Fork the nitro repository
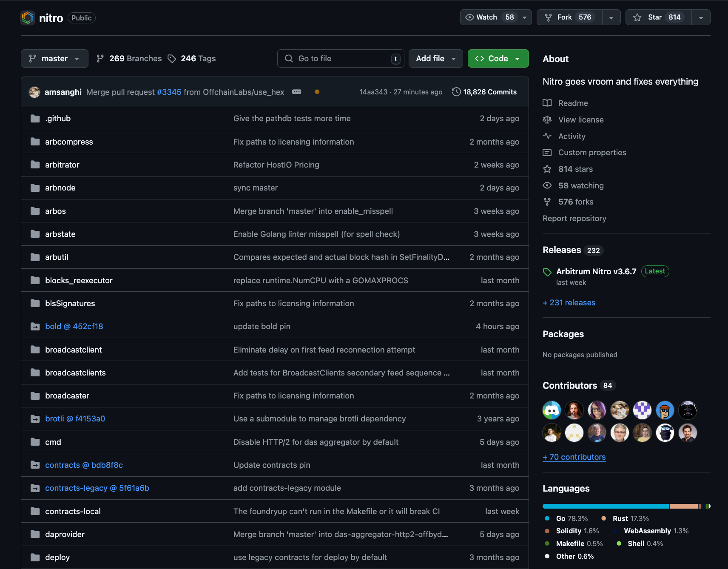The image size is (728, 569). 570,17
